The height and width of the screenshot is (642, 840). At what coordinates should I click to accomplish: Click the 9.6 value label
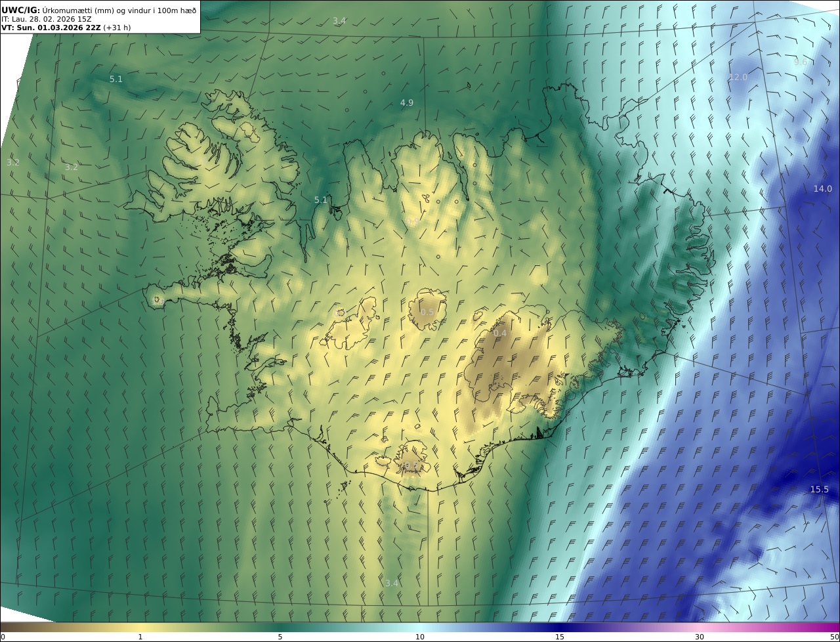801,62
